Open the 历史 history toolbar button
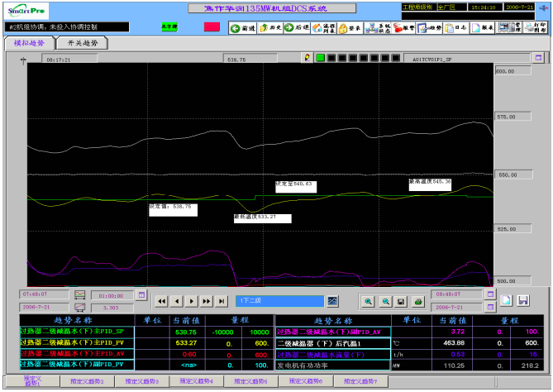Viewport: 553px width, 392px height. tap(270, 27)
